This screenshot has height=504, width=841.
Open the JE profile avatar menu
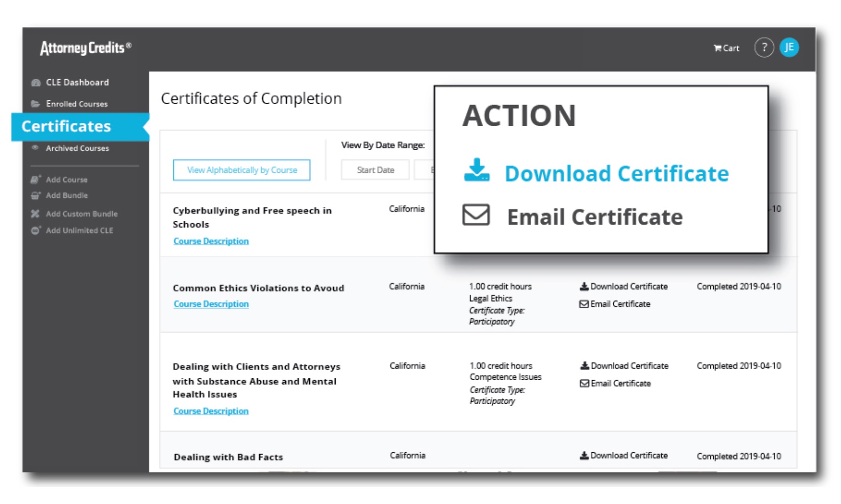[x=790, y=47]
